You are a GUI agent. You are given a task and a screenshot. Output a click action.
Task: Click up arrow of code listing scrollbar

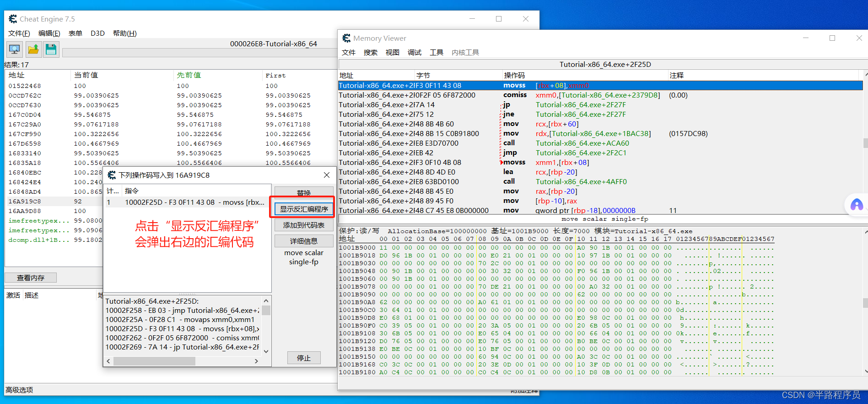266,301
